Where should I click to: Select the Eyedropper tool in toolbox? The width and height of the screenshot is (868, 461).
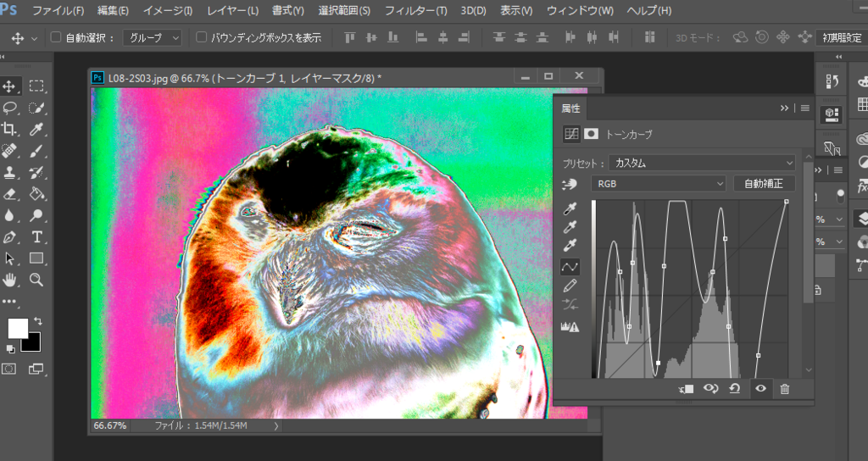coord(36,129)
